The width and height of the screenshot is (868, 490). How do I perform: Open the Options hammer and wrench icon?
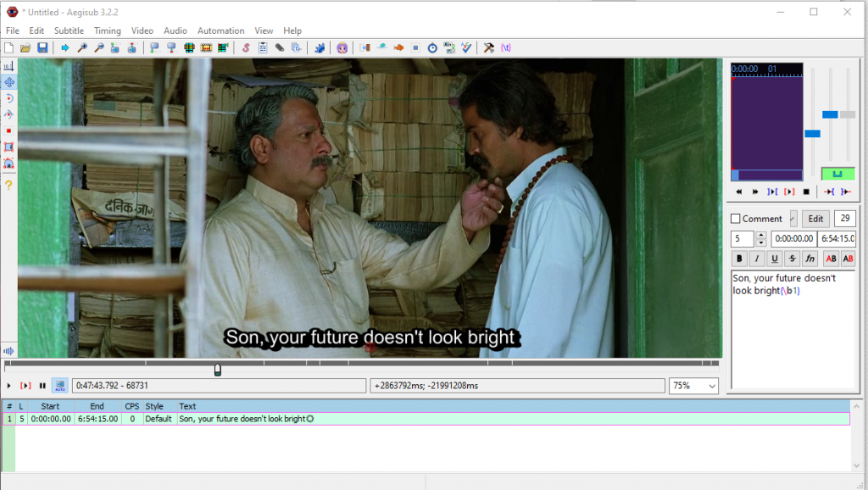pyautogui.click(x=489, y=47)
